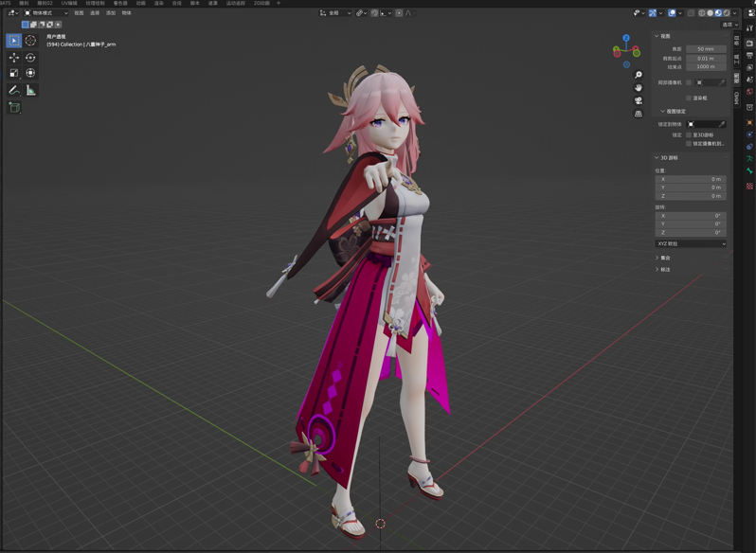Toggle X-ray mode button
The width and height of the screenshot is (756, 553).
coord(691,13)
